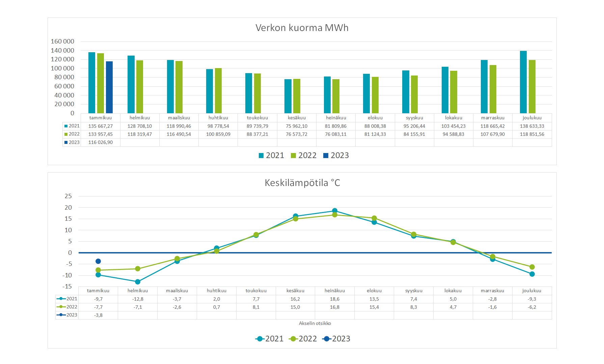The height and width of the screenshot is (364, 604).
Task: Click 2021 legend entry below the load chart
Action: (271, 155)
